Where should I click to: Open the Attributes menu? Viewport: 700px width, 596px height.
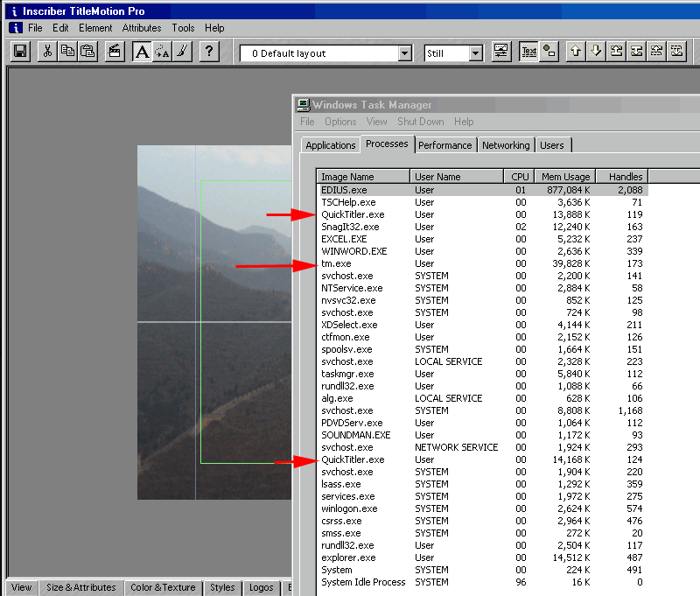[x=142, y=28]
